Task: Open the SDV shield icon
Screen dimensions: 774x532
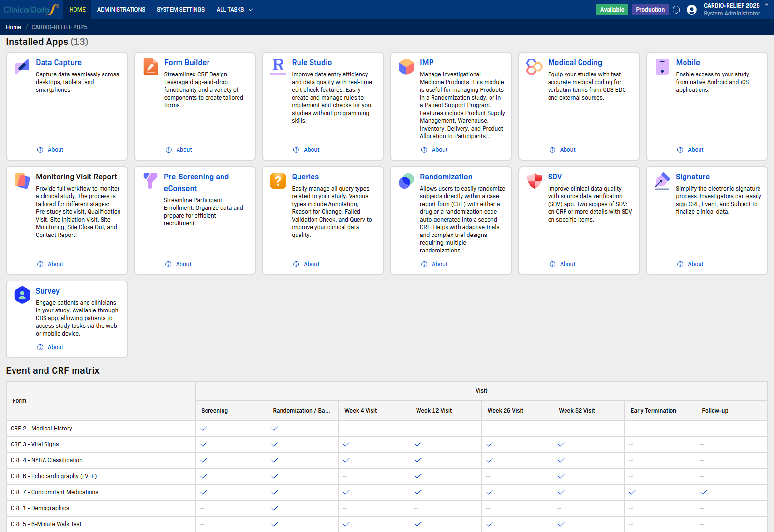Action: (x=535, y=181)
